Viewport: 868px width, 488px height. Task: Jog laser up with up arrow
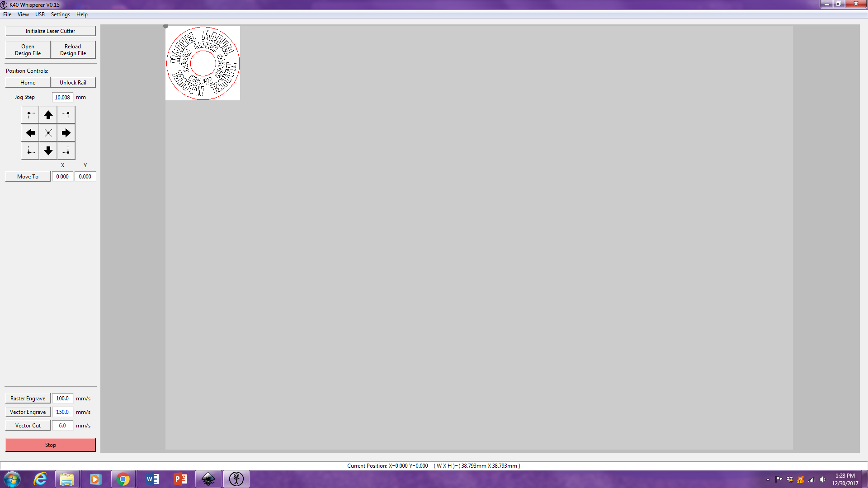48,115
